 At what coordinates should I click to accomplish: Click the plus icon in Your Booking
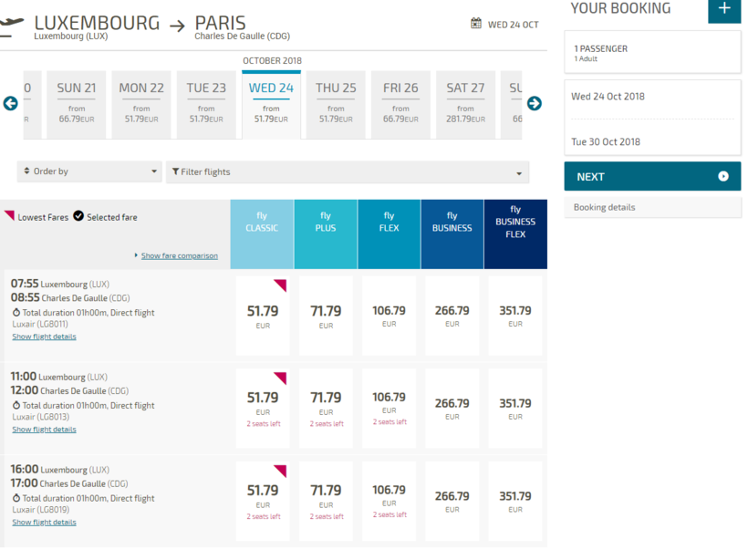[724, 9]
